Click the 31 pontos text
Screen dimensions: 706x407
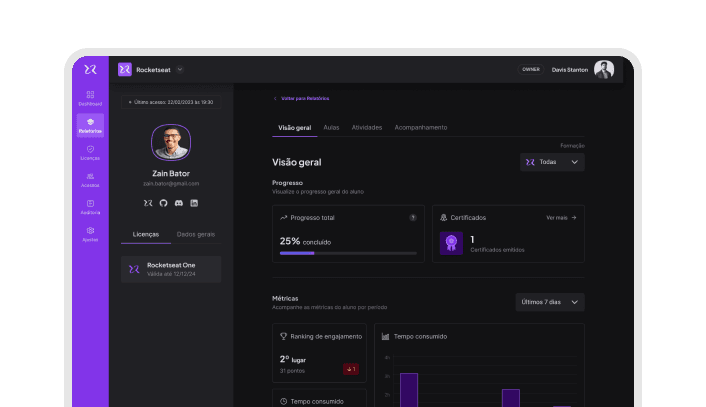[292, 371]
